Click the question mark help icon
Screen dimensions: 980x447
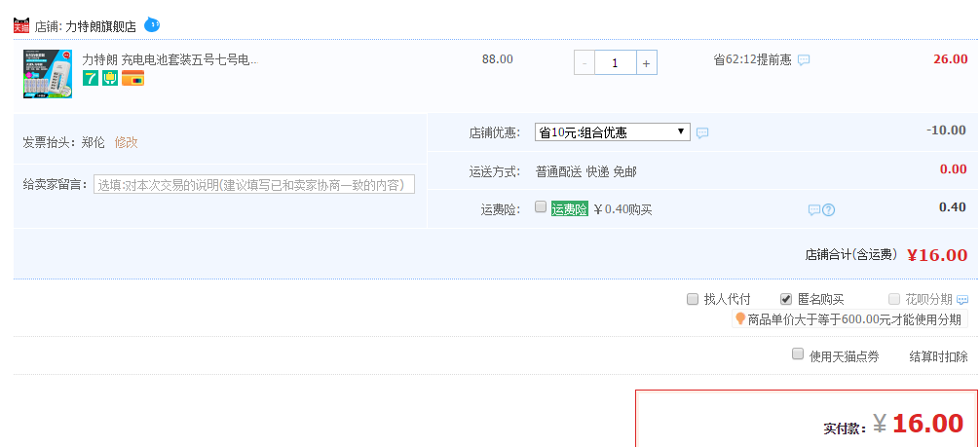pyautogui.click(x=829, y=209)
